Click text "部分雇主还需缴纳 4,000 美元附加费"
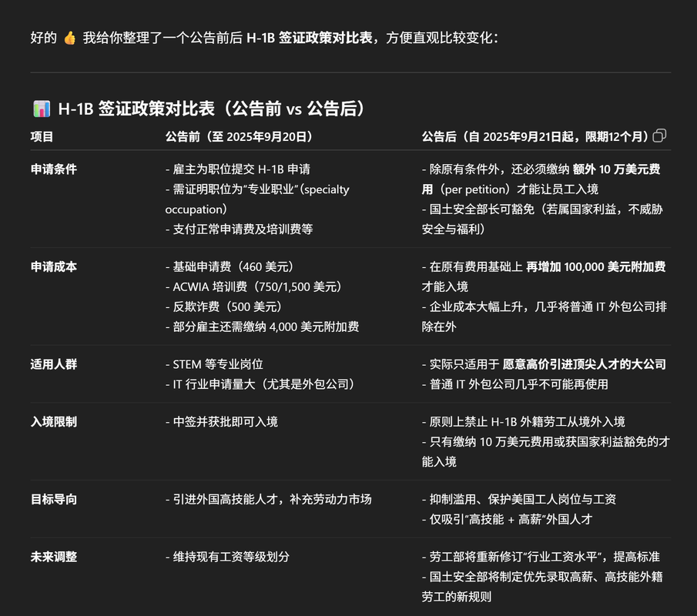 pos(266,326)
